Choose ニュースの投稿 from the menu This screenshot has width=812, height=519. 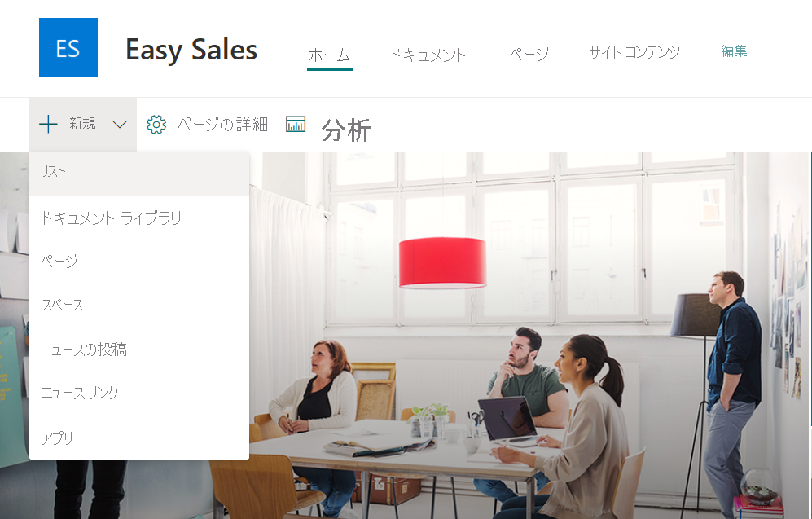pyautogui.click(x=139, y=349)
